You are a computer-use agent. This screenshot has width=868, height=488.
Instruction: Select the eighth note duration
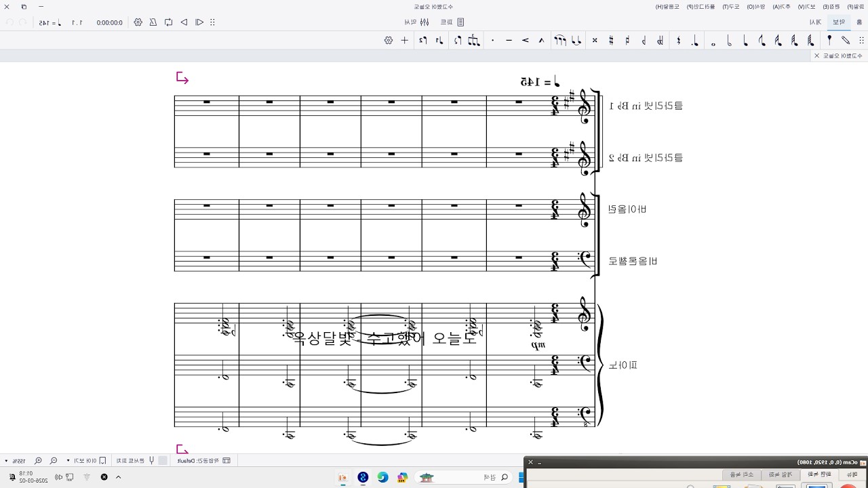point(762,41)
